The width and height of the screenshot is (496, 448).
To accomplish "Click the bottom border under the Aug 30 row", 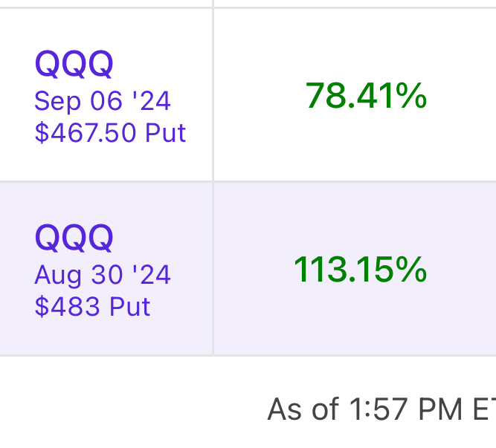I will coord(248,356).
